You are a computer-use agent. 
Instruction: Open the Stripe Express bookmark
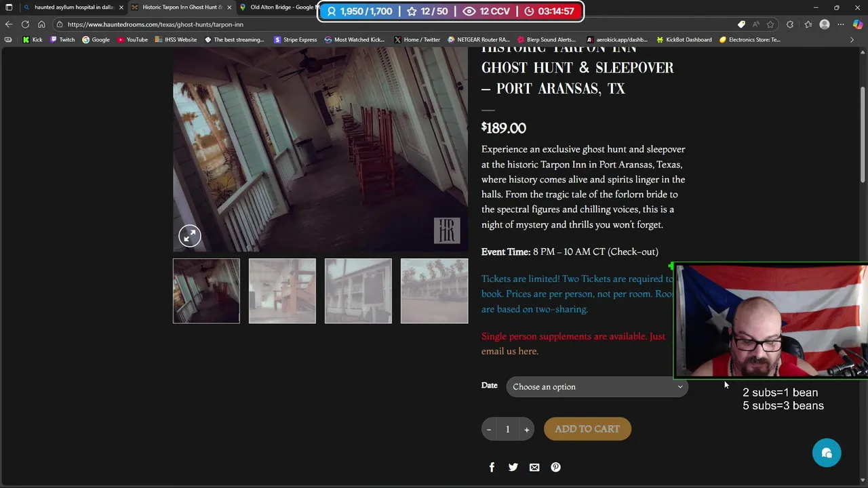click(x=295, y=40)
